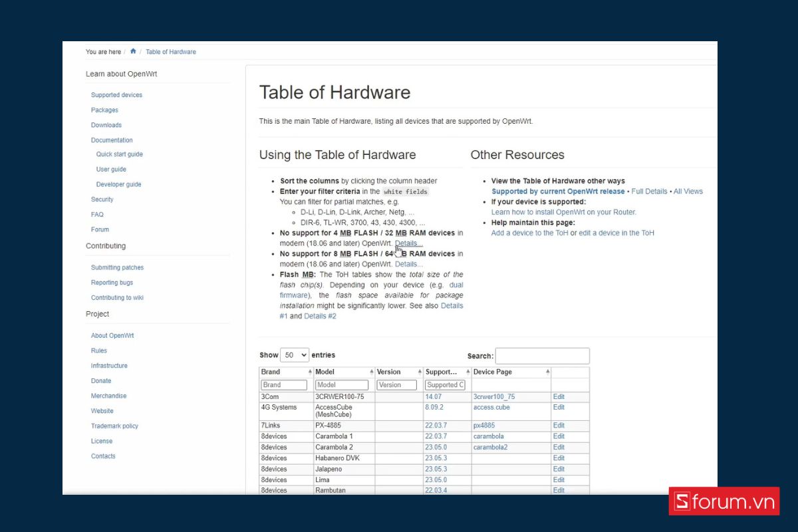Open the Details #2 link
The height and width of the screenshot is (532, 798).
click(x=320, y=316)
